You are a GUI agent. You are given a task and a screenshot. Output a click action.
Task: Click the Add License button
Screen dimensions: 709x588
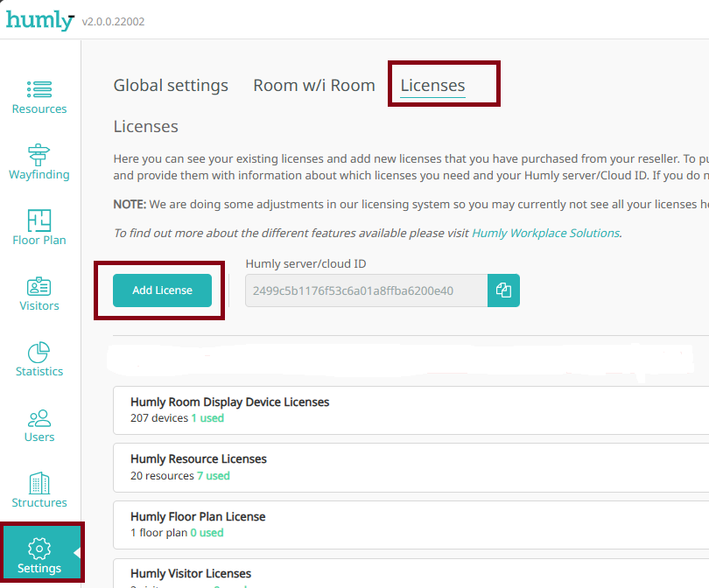[162, 290]
